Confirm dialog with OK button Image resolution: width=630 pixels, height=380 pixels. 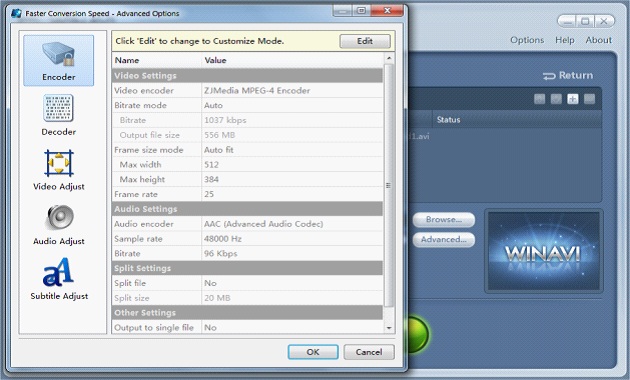313,352
